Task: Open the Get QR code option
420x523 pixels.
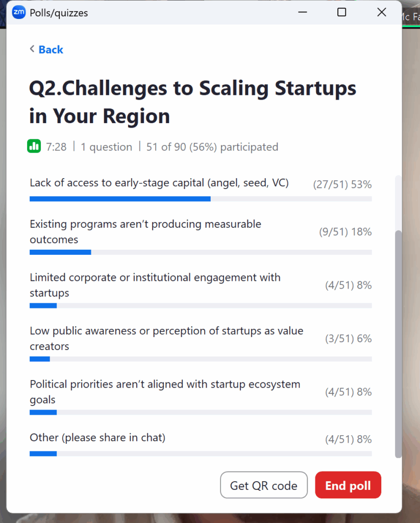Action: click(x=263, y=485)
